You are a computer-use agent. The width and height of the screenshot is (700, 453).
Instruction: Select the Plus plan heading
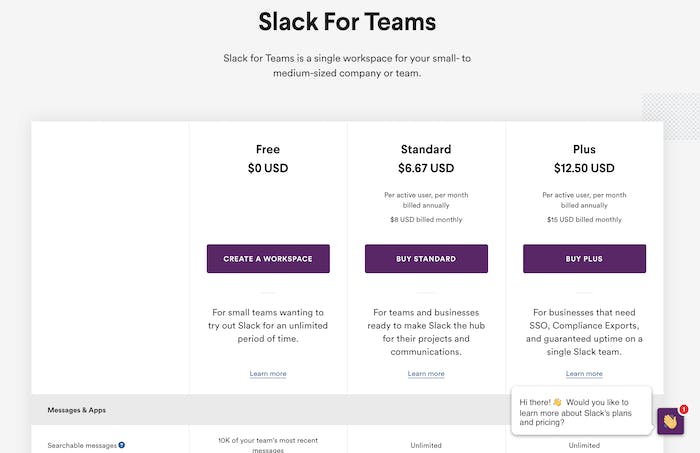[x=584, y=150]
